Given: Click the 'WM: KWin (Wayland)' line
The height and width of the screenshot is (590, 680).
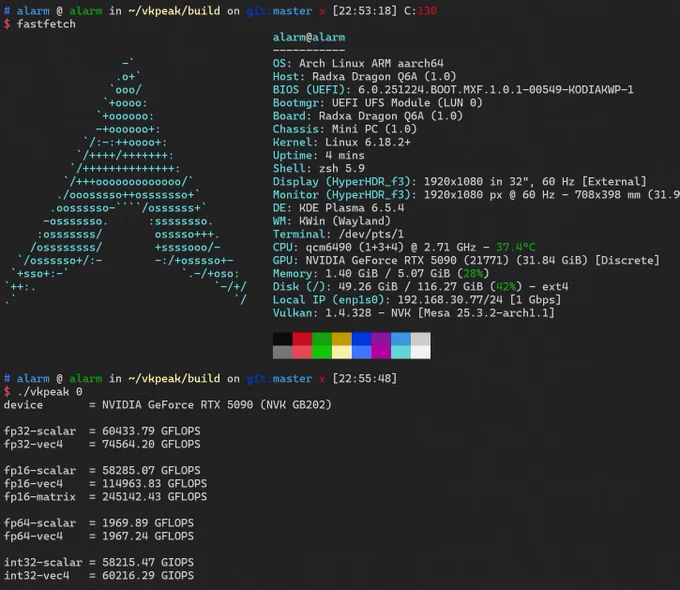Looking at the screenshot, I should click(x=332, y=221).
